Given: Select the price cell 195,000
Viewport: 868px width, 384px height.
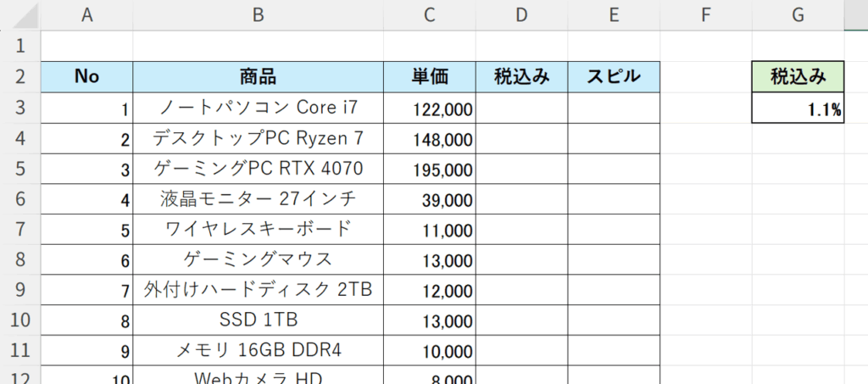Looking at the screenshot, I should 429,169.
